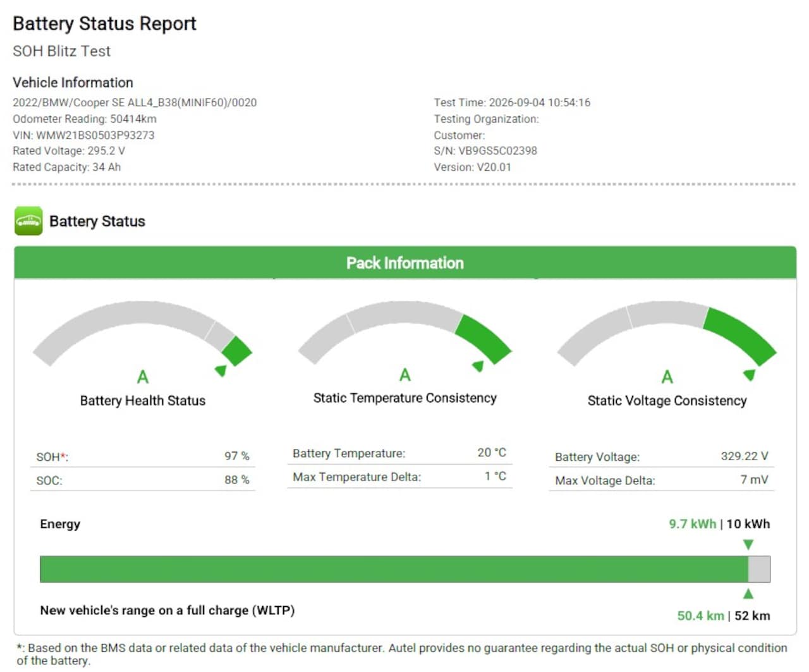Click the SOC 88 % row
This screenshot has width=809, height=672.
point(143,480)
